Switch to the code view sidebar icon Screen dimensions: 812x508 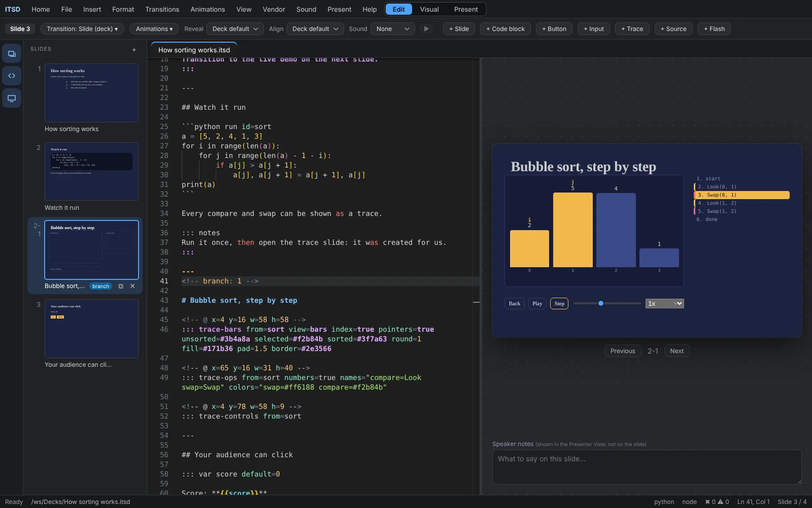click(x=12, y=76)
